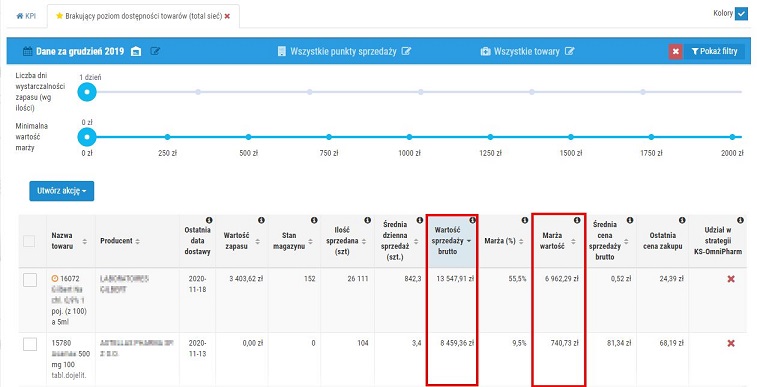Image resolution: width=757 pixels, height=387 pixels.
Task: Sort by Wartość zapasu column
Action: (x=257, y=241)
